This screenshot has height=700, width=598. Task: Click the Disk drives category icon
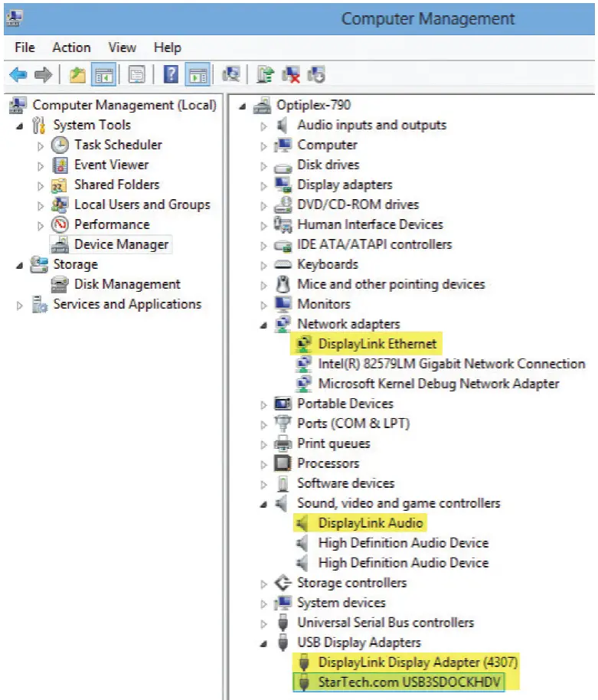tap(283, 166)
